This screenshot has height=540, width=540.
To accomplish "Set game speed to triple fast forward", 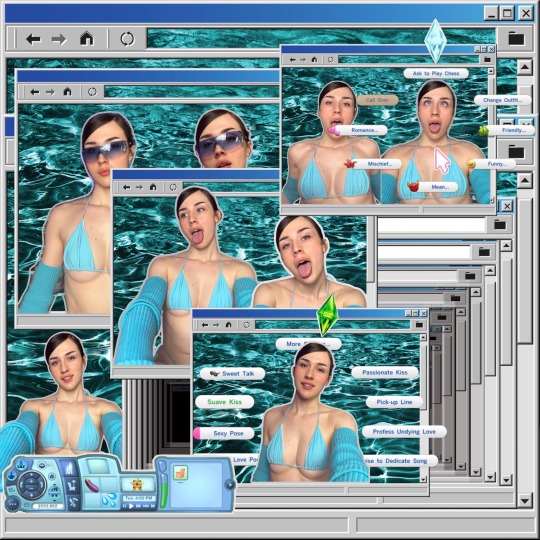I will click(146, 506).
